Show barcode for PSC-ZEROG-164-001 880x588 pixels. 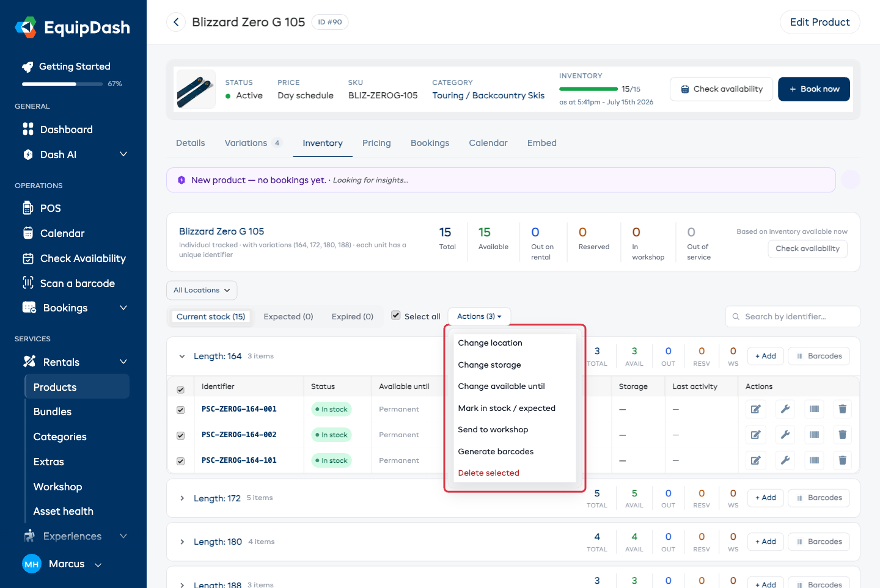click(814, 409)
